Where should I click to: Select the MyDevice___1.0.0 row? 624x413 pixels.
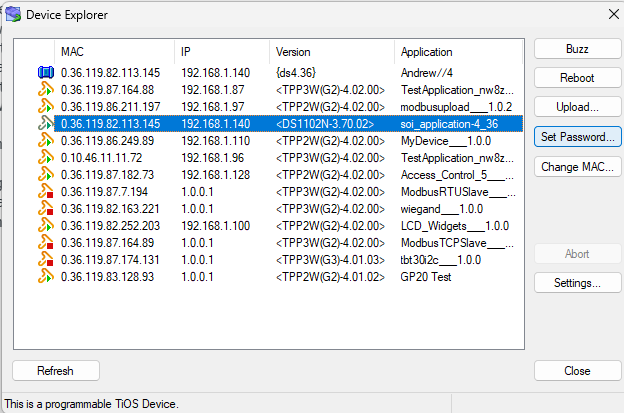point(289,141)
